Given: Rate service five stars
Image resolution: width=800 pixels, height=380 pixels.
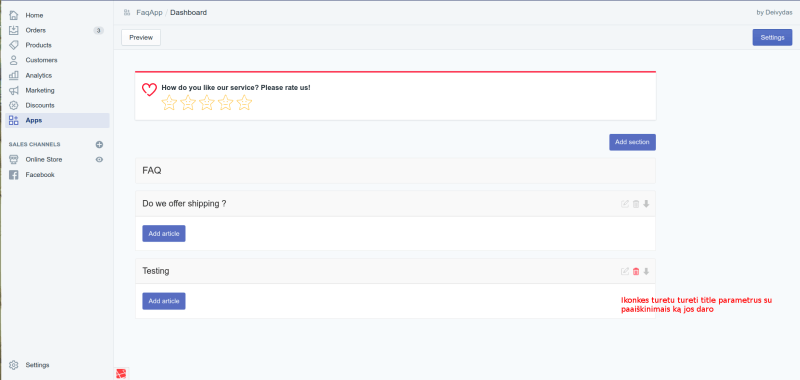Looking at the screenshot, I should point(244,103).
